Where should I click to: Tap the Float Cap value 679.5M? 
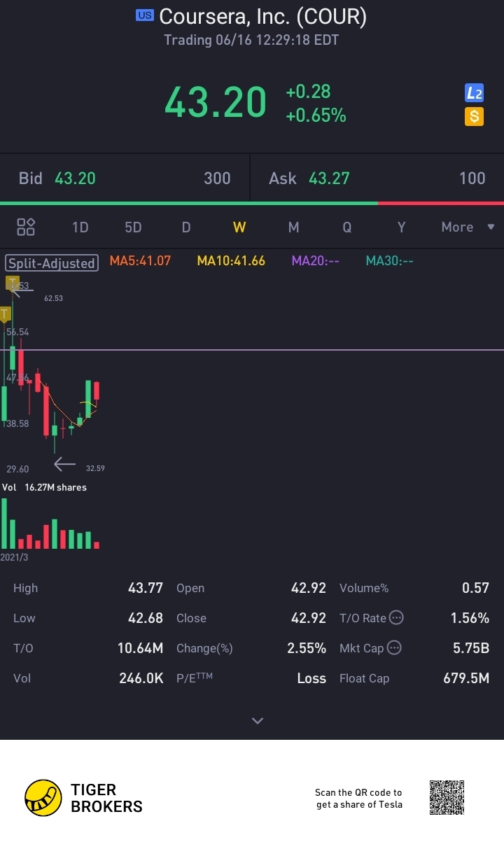pos(466,678)
